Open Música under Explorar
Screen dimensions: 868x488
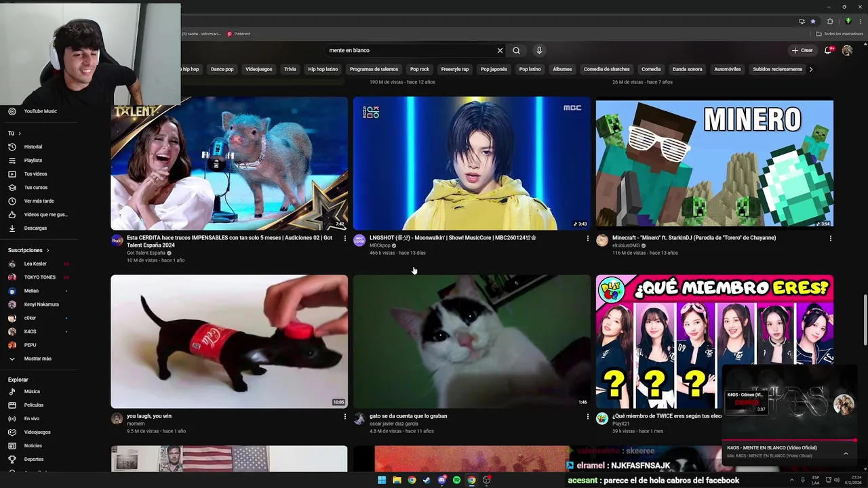click(x=32, y=391)
